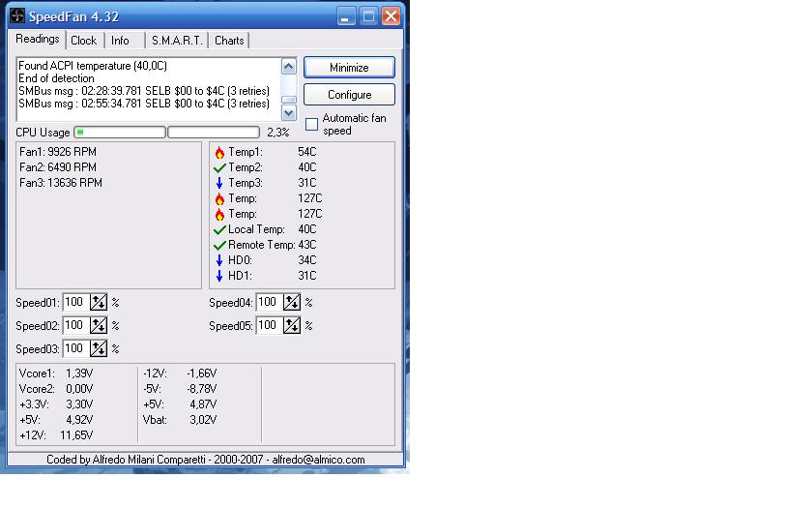The width and height of the screenshot is (812, 508).
Task: Click the green checkmark next to Temp2
Action: coord(219,168)
